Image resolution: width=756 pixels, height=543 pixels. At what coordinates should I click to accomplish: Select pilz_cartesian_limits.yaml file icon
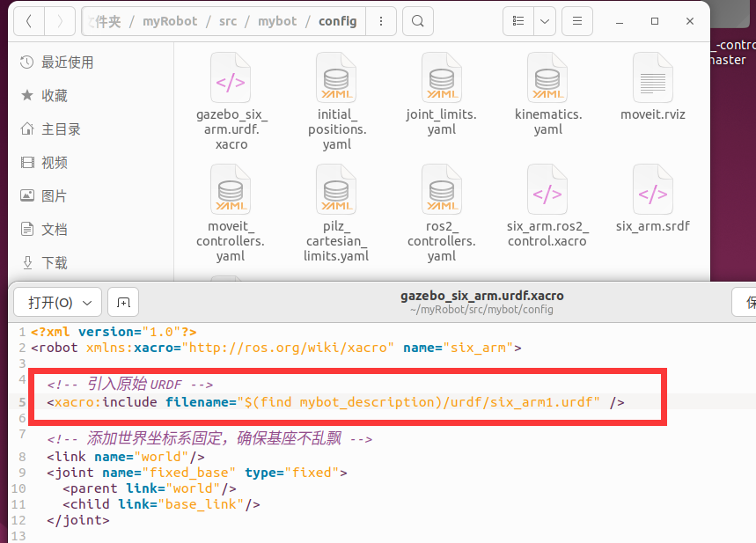point(336,189)
